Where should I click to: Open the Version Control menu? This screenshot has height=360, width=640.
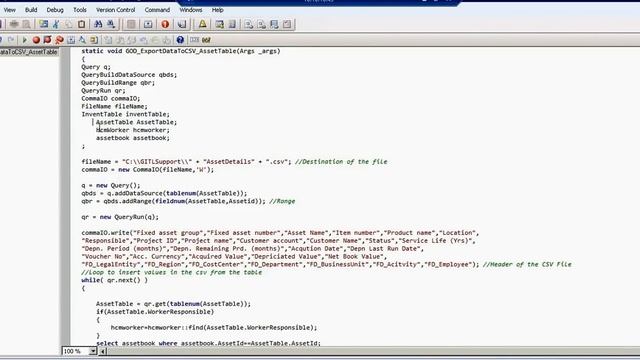click(116, 10)
